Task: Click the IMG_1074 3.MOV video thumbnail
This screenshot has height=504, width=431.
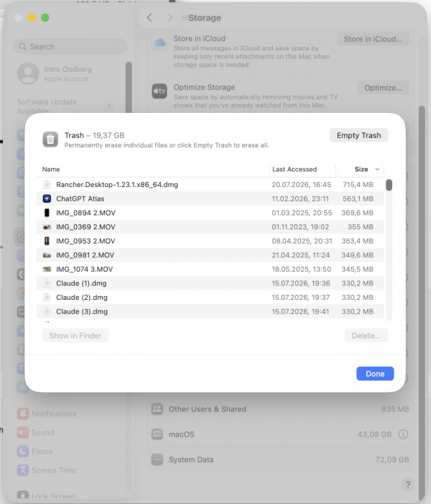Action: pos(47,270)
